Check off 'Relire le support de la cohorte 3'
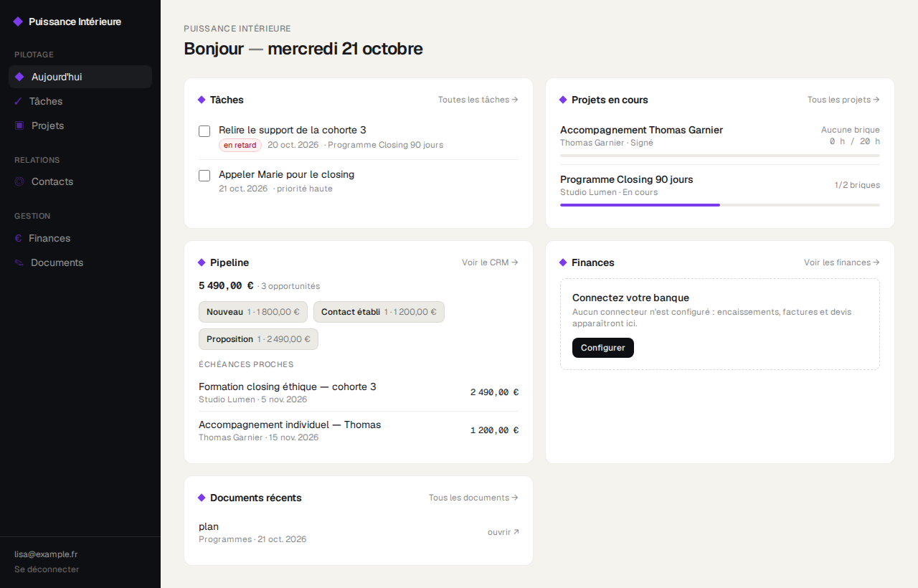Screen dimensions: 918x588 (x=204, y=131)
